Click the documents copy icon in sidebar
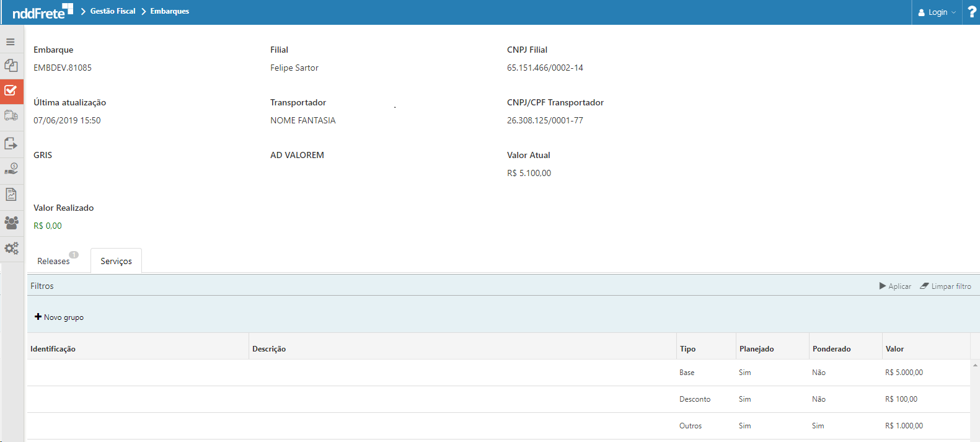The image size is (980, 442). point(11,65)
